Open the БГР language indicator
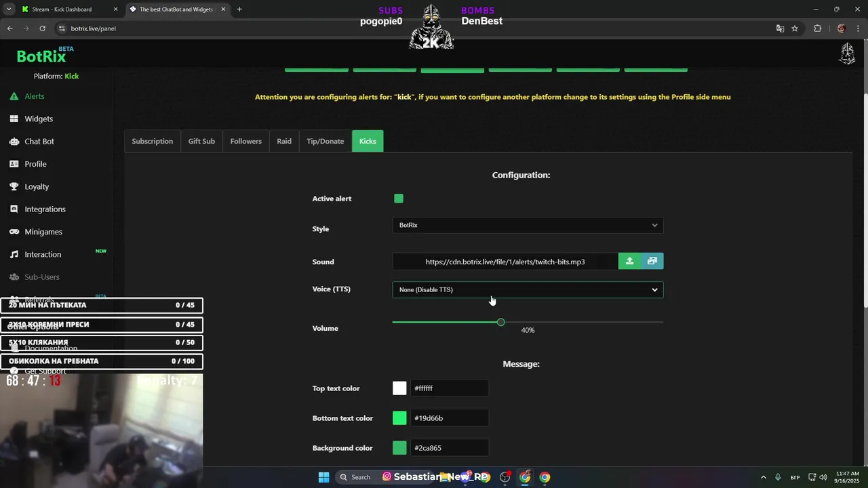The width and height of the screenshot is (868, 488). 795,477
